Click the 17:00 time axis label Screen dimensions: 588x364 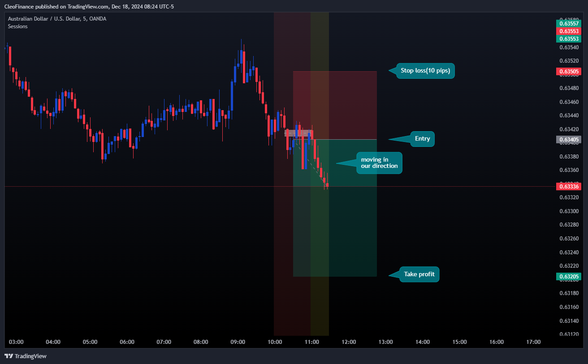click(533, 342)
